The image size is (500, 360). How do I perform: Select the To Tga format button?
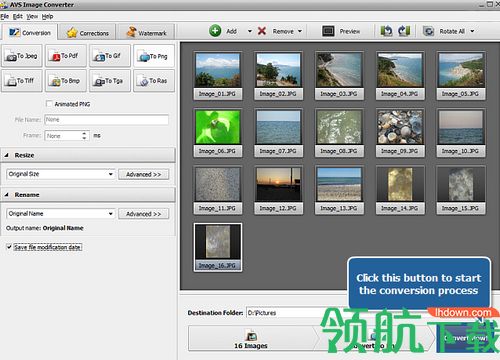click(x=109, y=81)
